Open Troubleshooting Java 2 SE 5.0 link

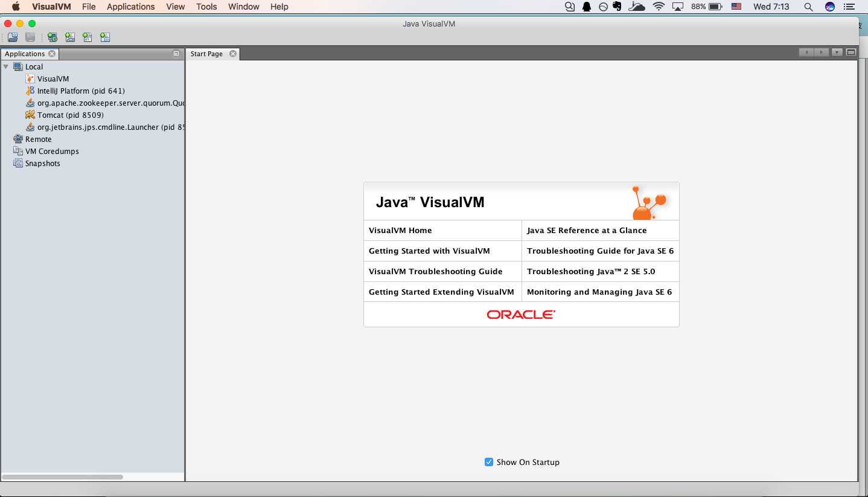591,271
